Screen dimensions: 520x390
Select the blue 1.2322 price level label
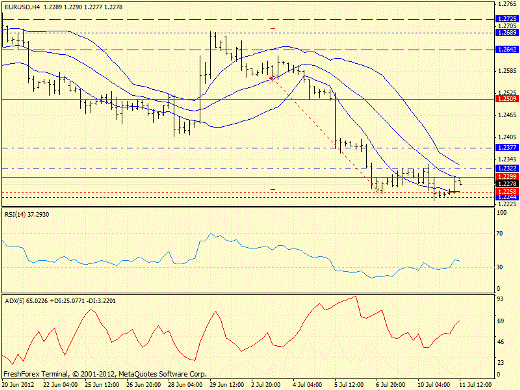tap(507, 169)
